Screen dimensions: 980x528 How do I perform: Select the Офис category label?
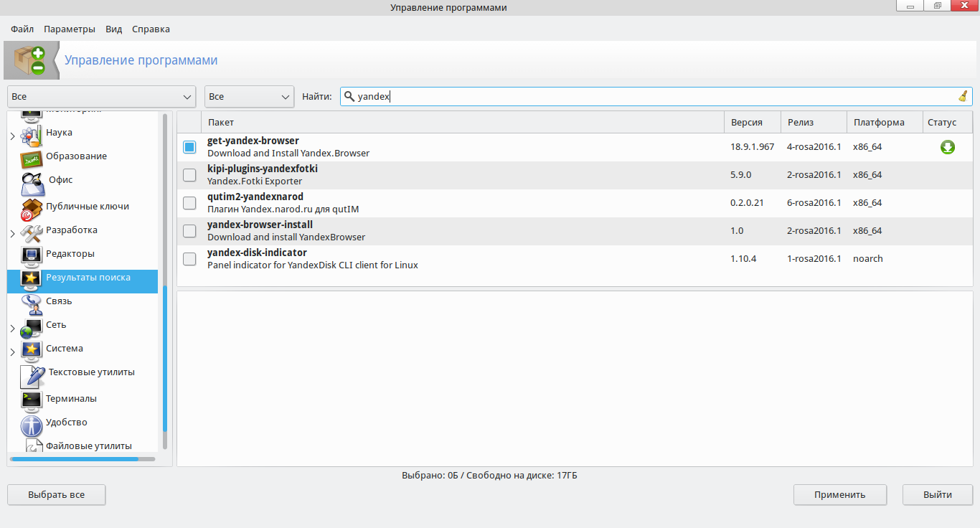pos(60,180)
